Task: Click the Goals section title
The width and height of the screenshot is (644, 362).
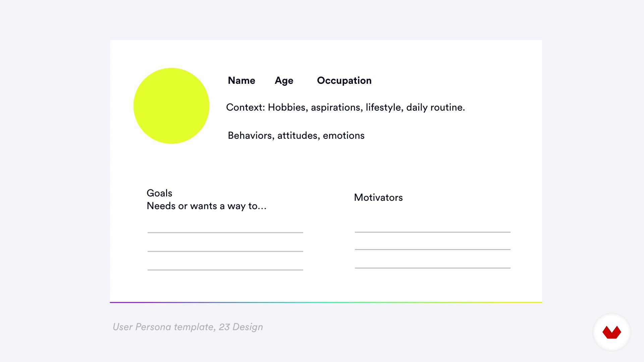Action: [x=159, y=193]
